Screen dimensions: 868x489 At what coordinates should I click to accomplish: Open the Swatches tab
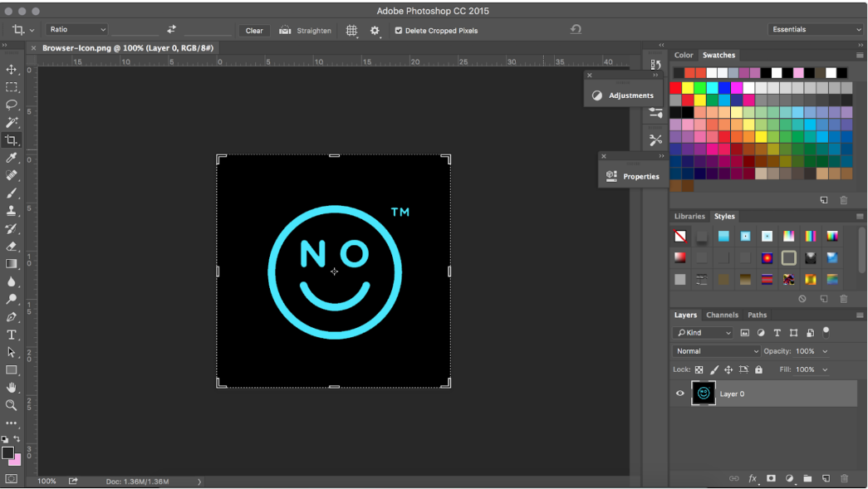tap(718, 55)
